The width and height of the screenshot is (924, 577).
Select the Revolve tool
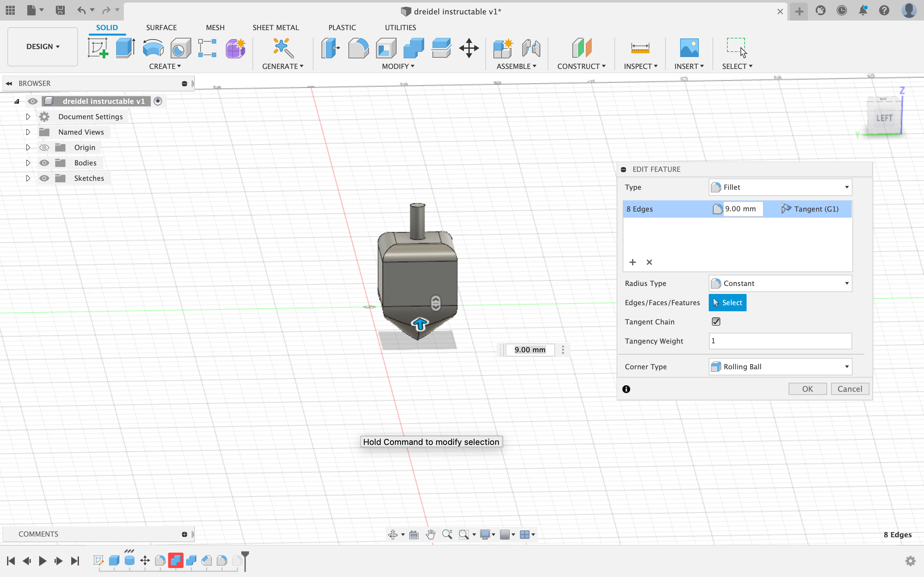tap(153, 48)
